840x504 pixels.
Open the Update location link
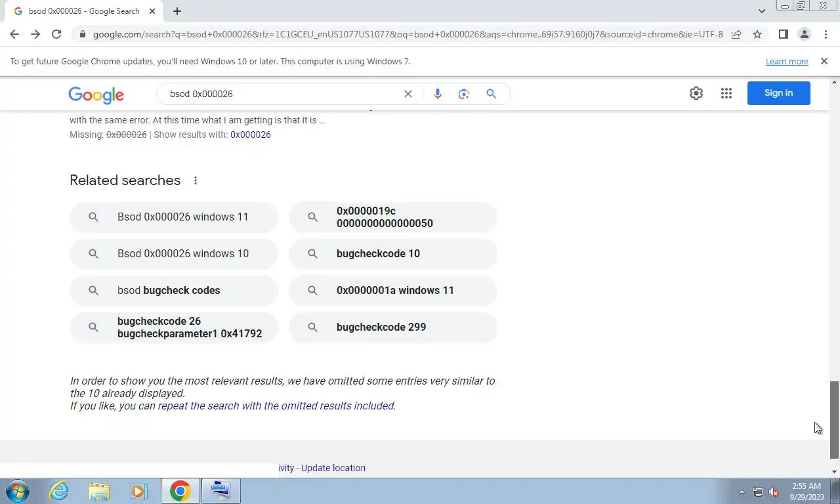(333, 468)
